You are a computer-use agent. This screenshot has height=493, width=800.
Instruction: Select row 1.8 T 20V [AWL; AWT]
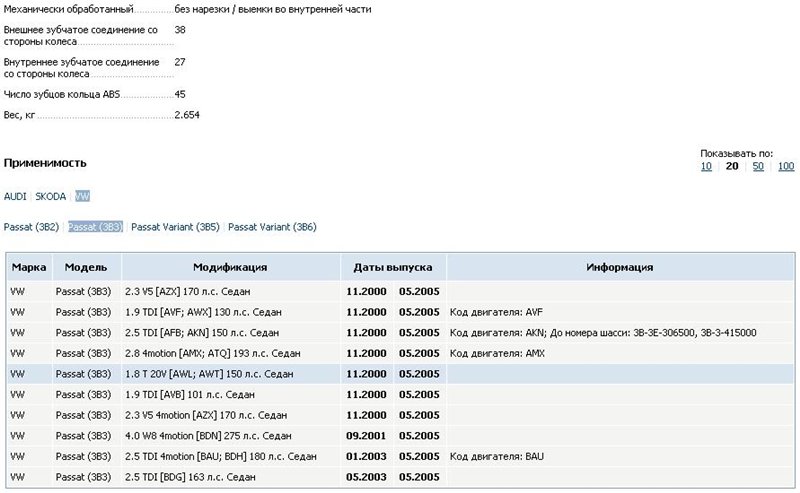[x=401, y=374]
